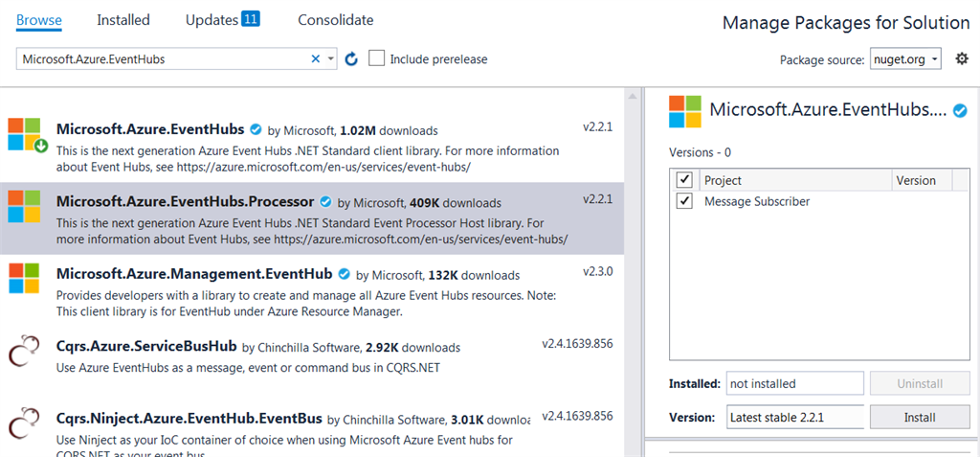Click '409K downloads' text
Image resolution: width=980 pixels, height=457 pixels.
click(x=456, y=203)
